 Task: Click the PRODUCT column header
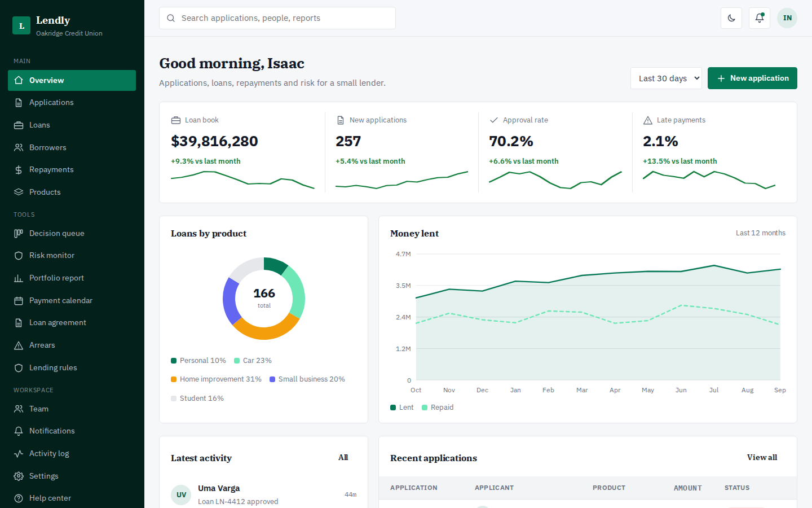tap(609, 488)
